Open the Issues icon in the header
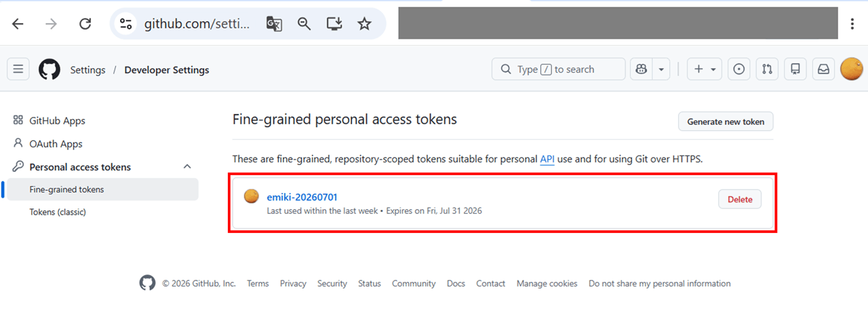868x309 pixels. (739, 69)
